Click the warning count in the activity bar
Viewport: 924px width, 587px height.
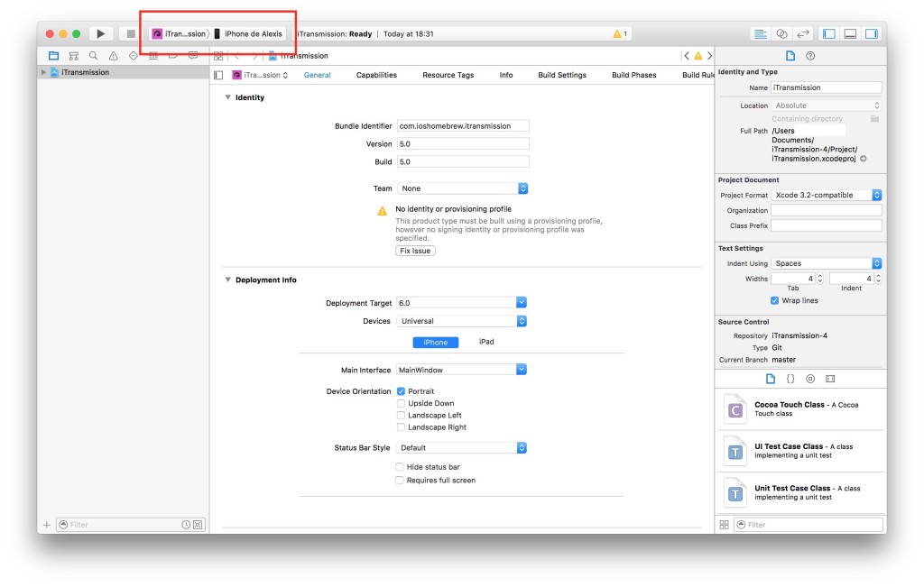click(620, 33)
